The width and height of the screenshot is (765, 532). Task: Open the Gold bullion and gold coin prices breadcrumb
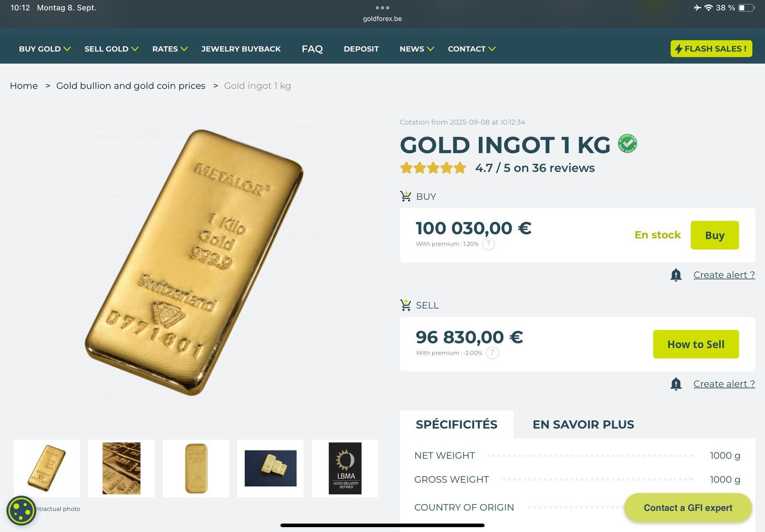click(131, 86)
